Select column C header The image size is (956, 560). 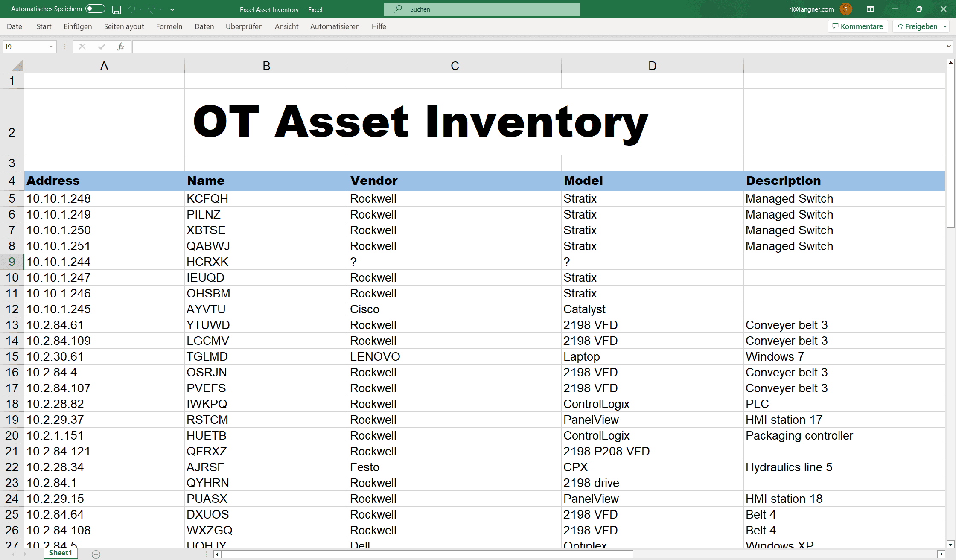coord(455,66)
